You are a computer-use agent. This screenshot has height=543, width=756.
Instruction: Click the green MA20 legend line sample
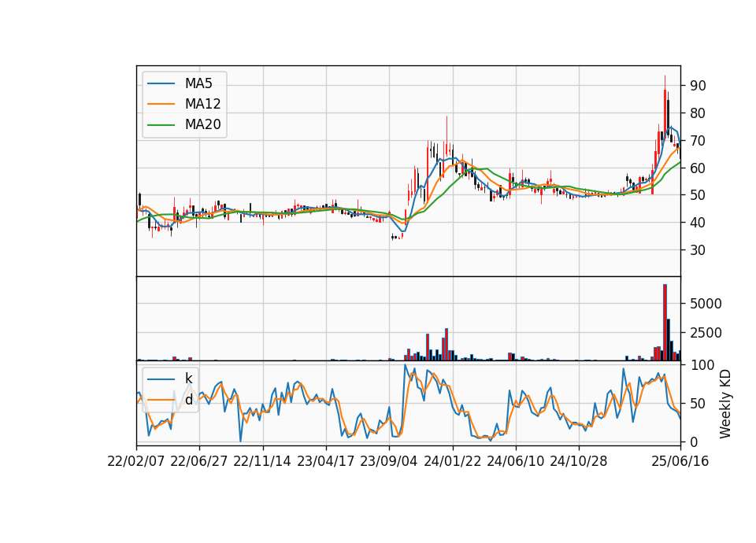pos(161,125)
